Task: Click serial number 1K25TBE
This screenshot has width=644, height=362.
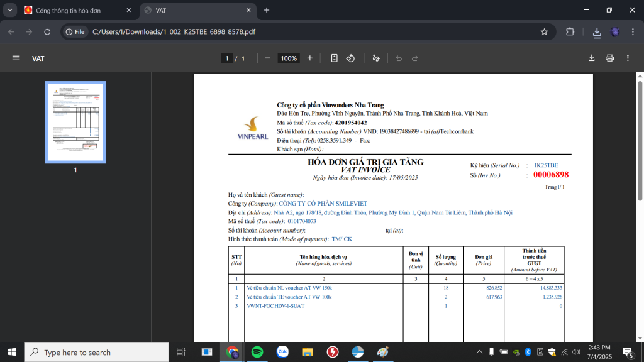Action: point(546,165)
